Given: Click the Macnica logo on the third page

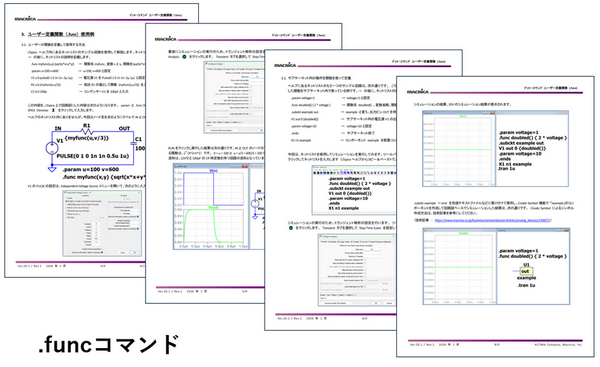Looking at the screenshot, I should [285, 65].
